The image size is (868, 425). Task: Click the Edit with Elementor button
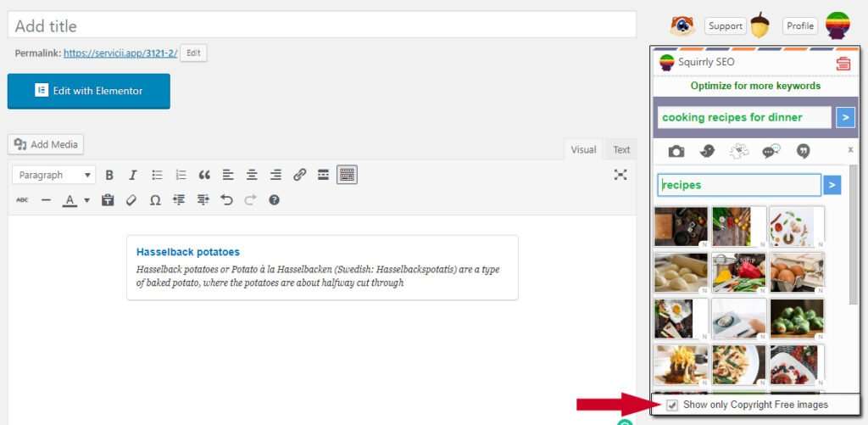click(89, 91)
